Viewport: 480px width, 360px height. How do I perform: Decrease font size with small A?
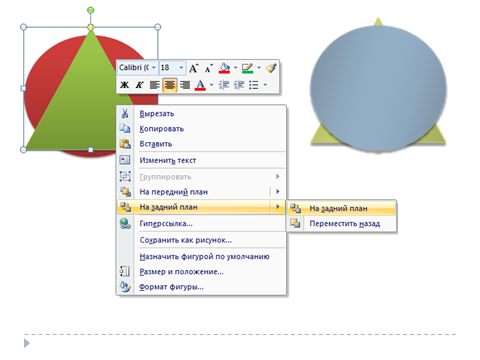(209, 69)
